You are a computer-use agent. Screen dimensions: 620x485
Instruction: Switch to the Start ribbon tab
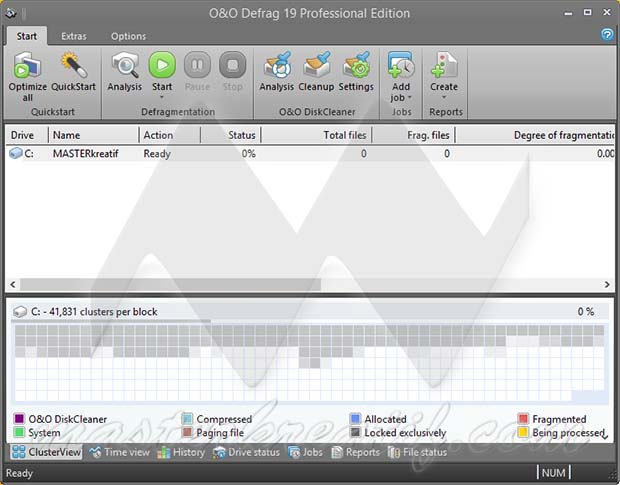26,36
